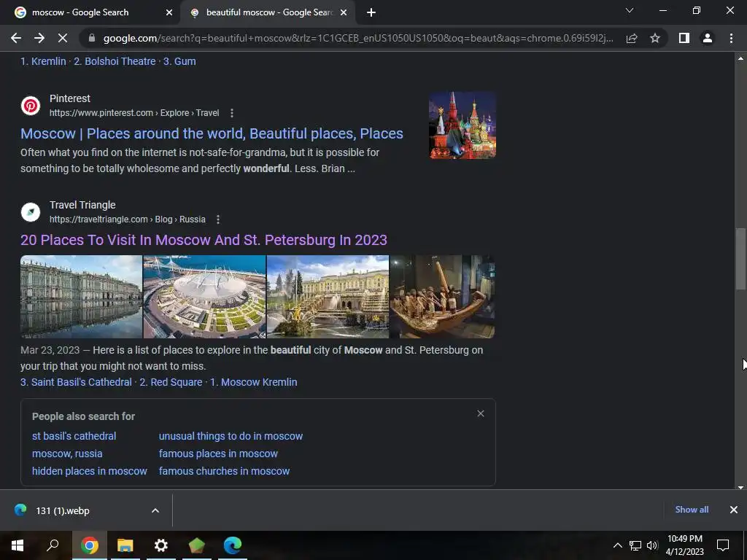747x560 pixels.
Task: Close the 'beautiful moscow' tab
Action: pyautogui.click(x=344, y=13)
